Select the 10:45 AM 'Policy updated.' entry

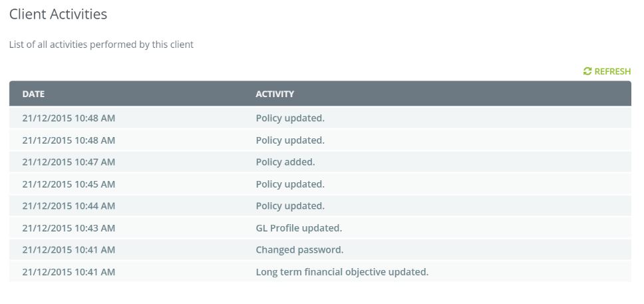click(290, 184)
